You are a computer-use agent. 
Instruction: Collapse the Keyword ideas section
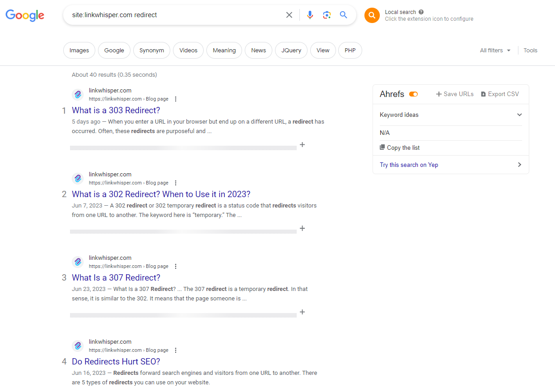[519, 115]
